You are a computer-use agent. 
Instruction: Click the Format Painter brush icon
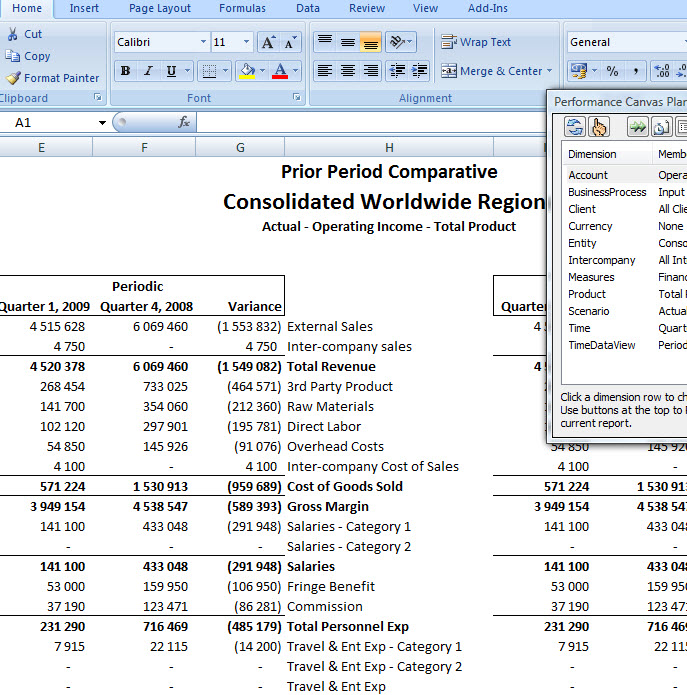coord(13,78)
